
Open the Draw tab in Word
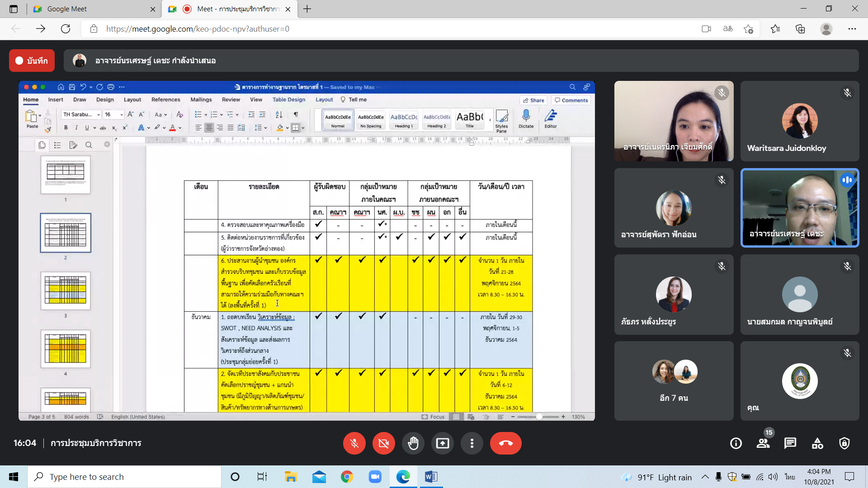tap(80, 99)
